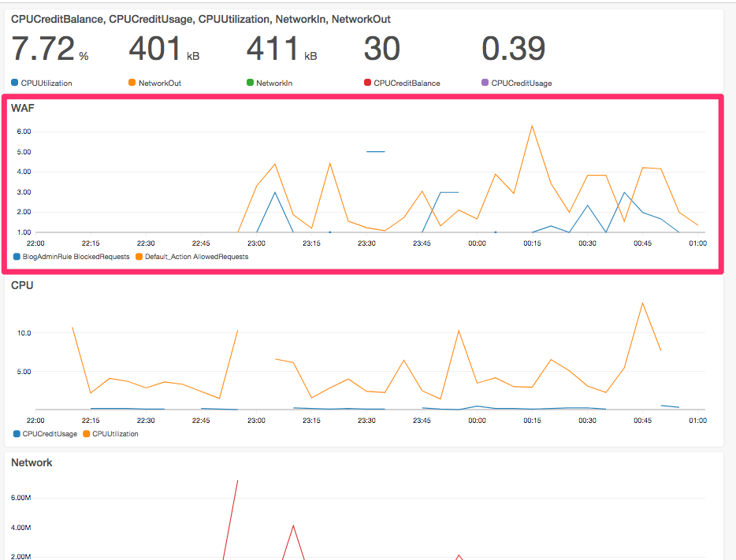Click the orange CPU peak above 00:45
736x560 pixels.
(x=642, y=304)
